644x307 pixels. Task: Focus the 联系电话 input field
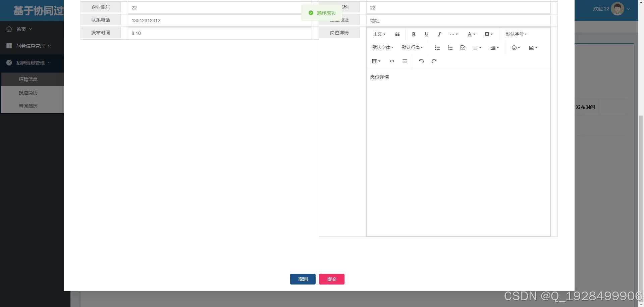pos(220,20)
